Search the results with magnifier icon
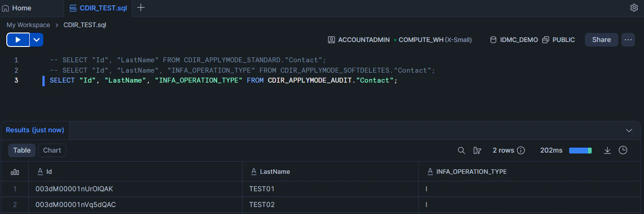The image size is (644, 214). pos(461,150)
